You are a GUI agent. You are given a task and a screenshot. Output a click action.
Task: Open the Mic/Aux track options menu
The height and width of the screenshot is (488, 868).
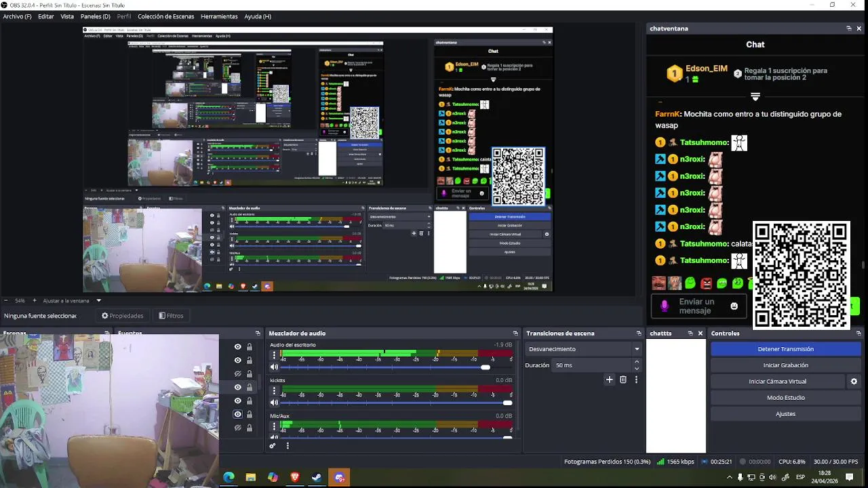tap(274, 426)
